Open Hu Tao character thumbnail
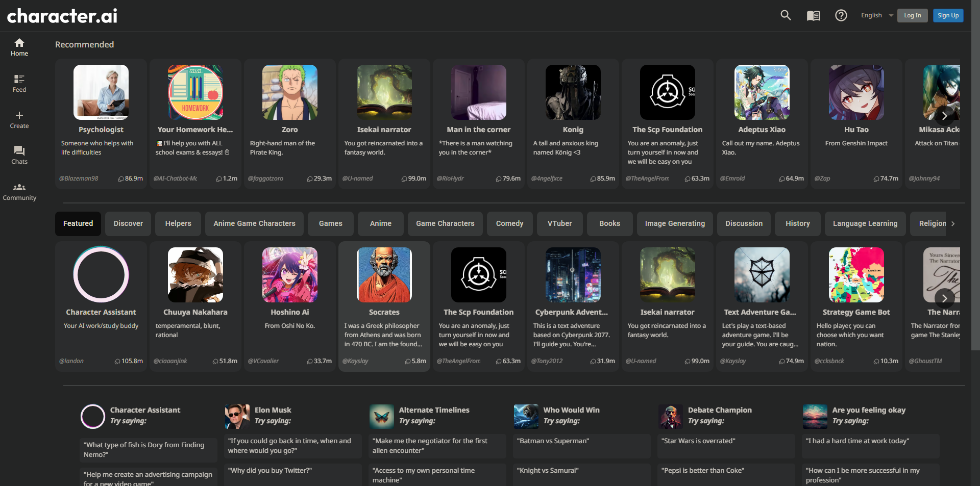This screenshot has height=486, width=980. pos(856,92)
